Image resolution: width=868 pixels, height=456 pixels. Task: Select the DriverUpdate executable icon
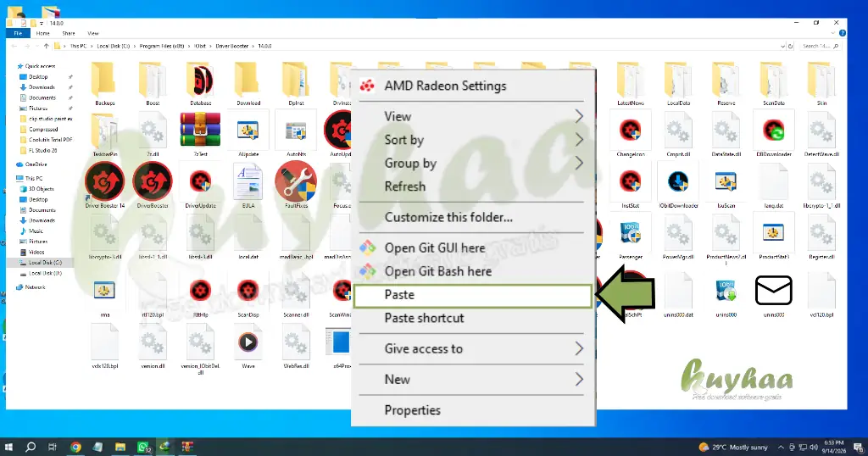pos(200,181)
